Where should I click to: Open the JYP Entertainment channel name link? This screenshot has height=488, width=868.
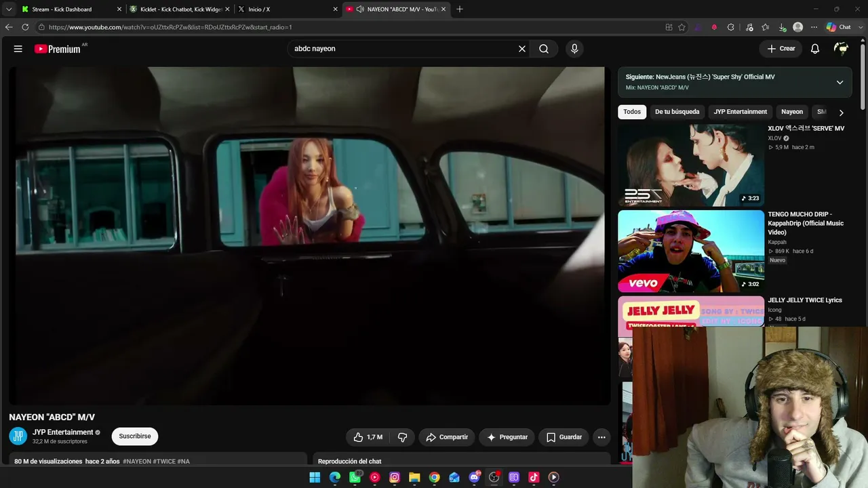click(63, 432)
